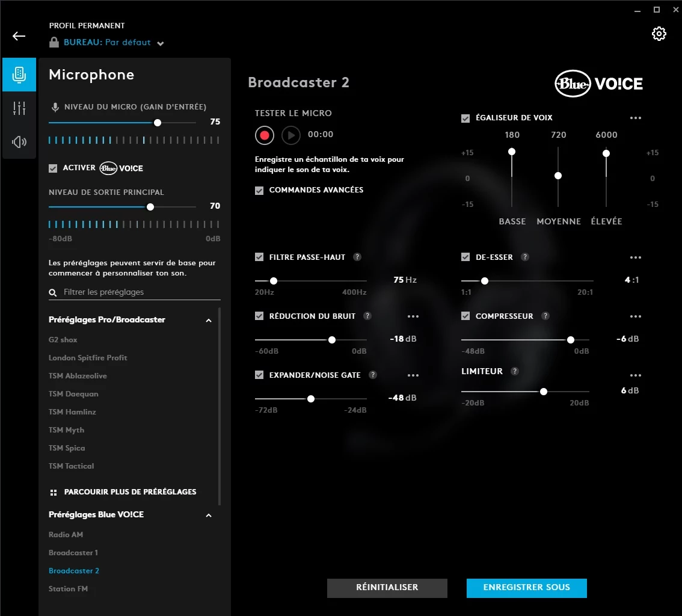
Task: Click Réinitialiser button
Action: click(x=387, y=588)
